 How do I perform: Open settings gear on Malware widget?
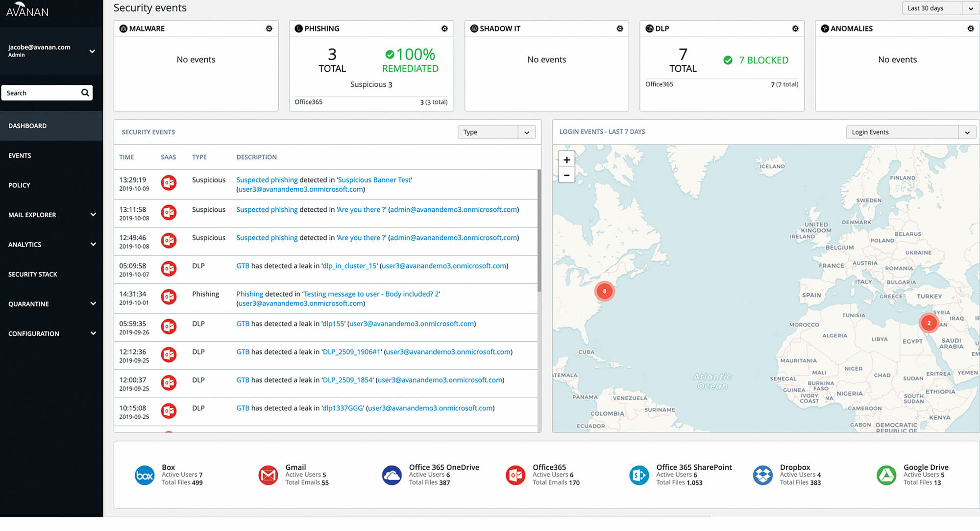269,28
